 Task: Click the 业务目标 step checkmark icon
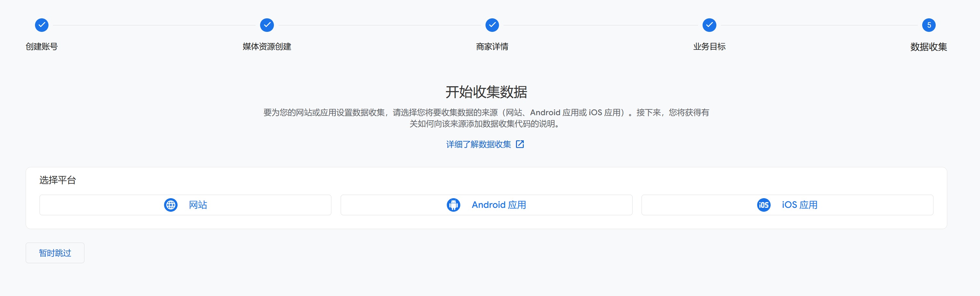point(710,25)
